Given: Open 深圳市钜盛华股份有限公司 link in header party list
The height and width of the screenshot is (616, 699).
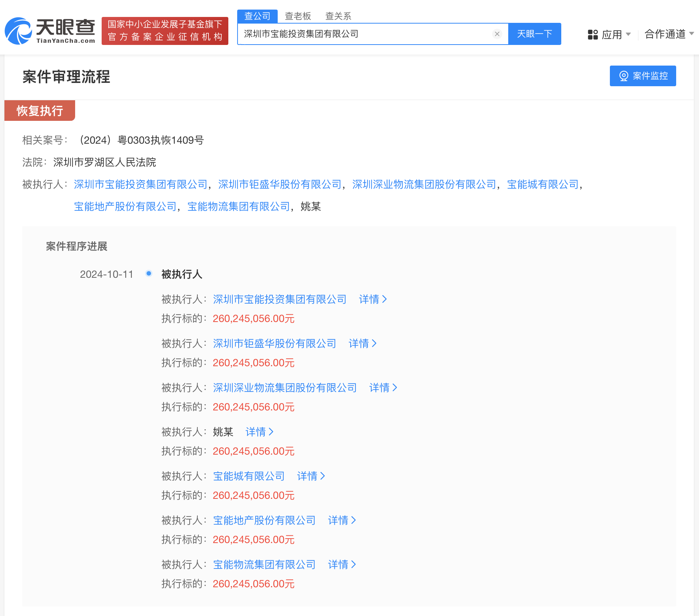Looking at the screenshot, I should click(x=280, y=184).
